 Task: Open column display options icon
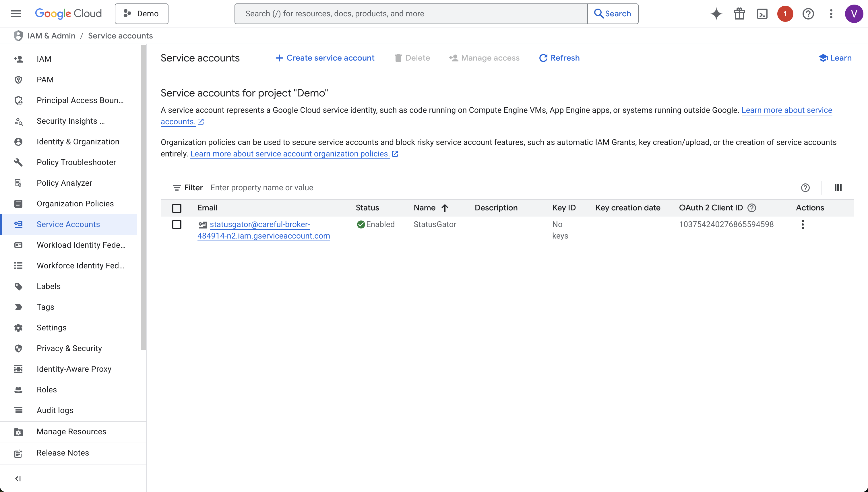838,187
